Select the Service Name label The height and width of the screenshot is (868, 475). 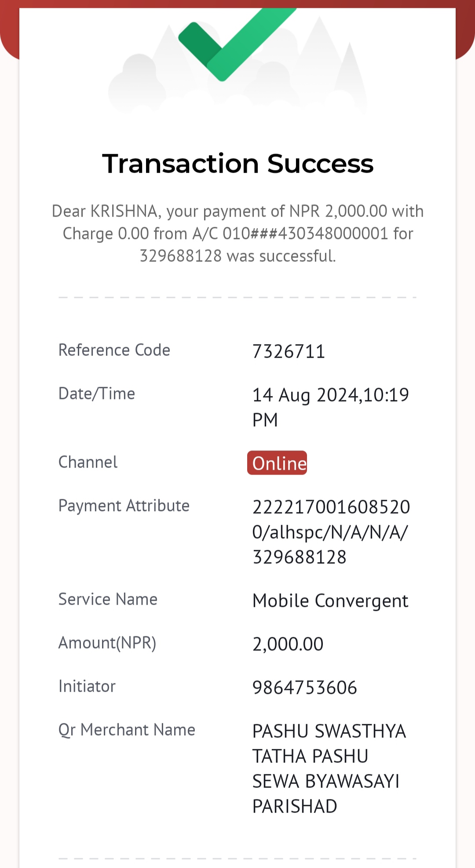tap(108, 599)
